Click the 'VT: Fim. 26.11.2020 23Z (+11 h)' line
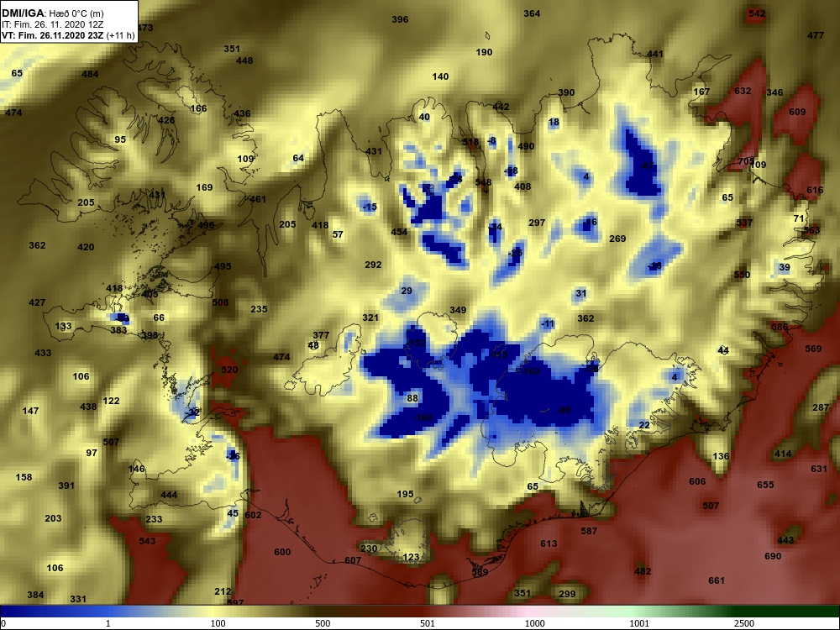840x630 pixels. 68,35
